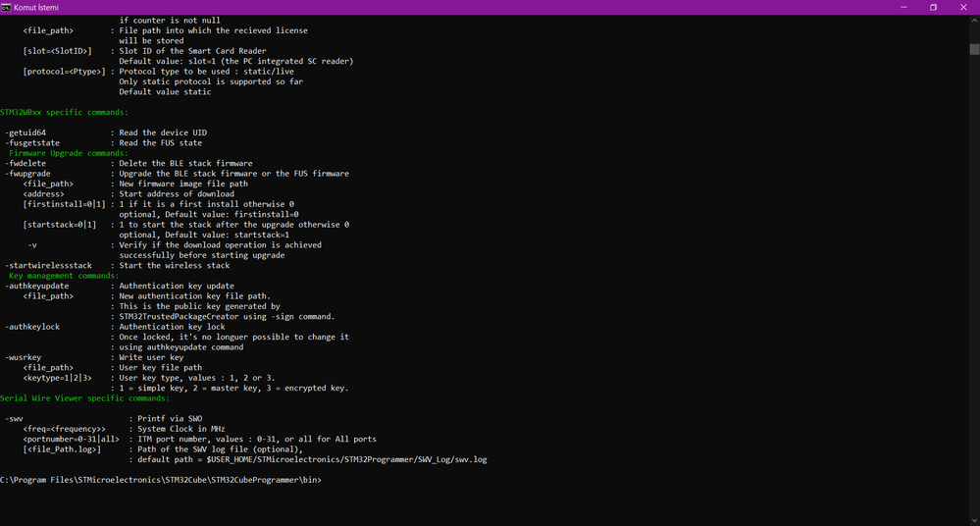Click the green STM32WBxx specific commands heading
Image resolution: width=980 pixels, height=526 pixels.
pyautogui.click(x=64, y=112)
